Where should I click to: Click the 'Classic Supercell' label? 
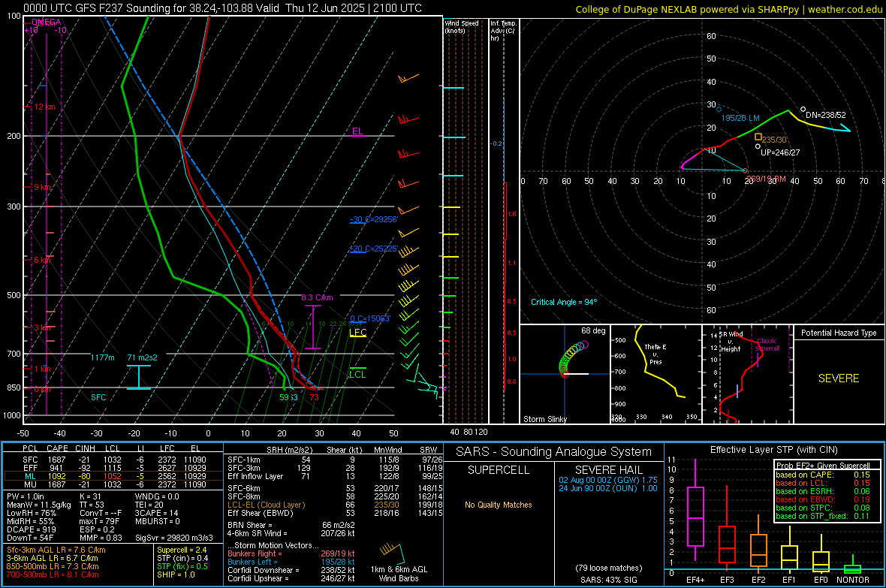pos(767,345)
